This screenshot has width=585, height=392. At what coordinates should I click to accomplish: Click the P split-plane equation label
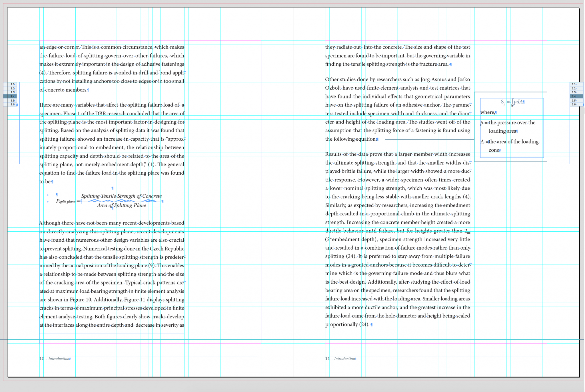(66, 201)
